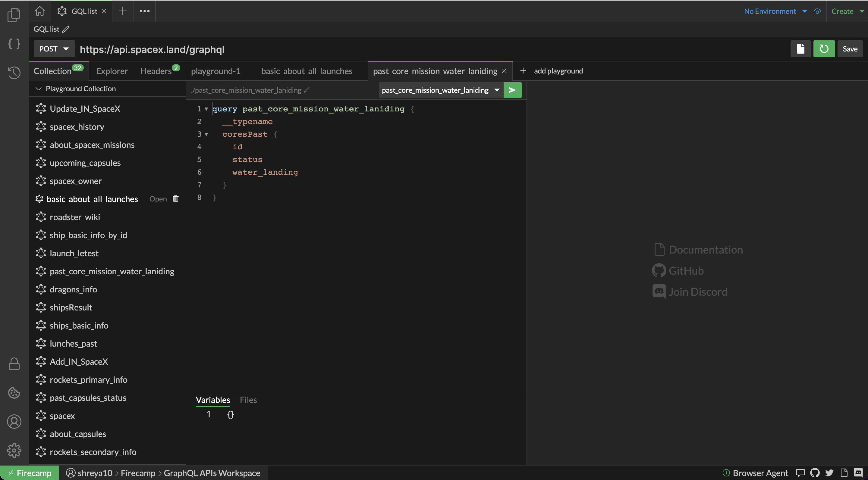
Task: Open settings gear in left sidebar
Action: [14, 450]
